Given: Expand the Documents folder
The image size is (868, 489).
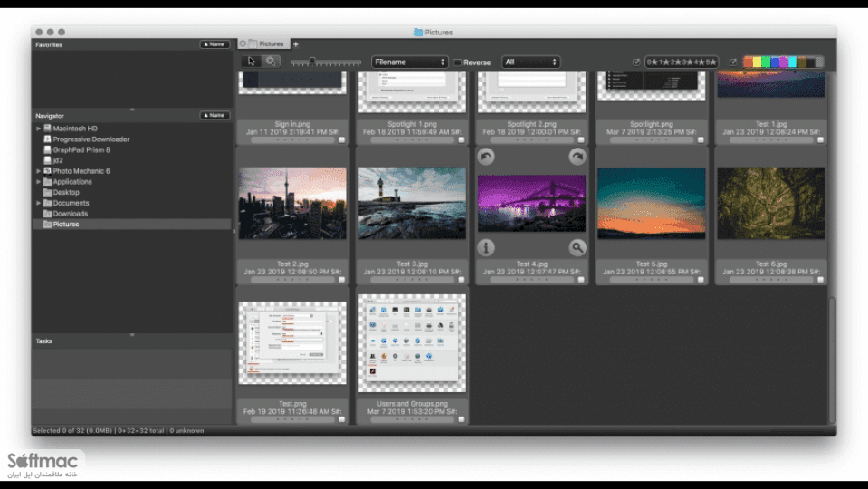Looking at the screenshot, I should [38, 203].
